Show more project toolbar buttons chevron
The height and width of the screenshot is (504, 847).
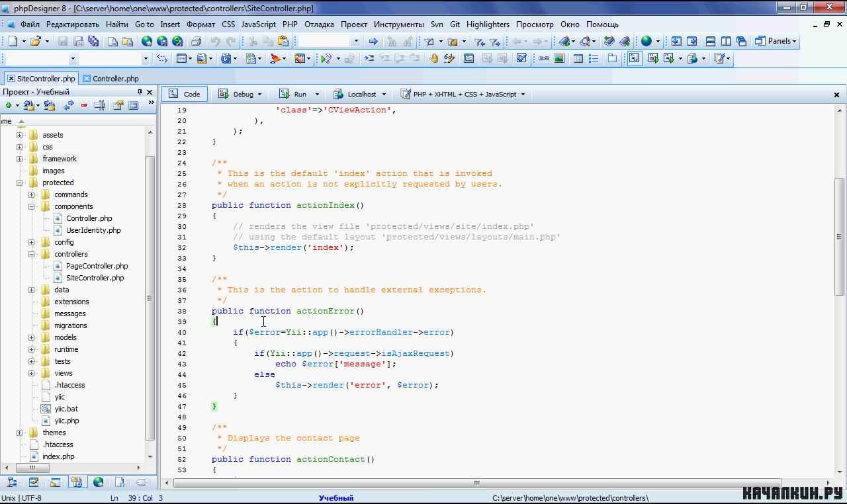(x=151, y=103)
